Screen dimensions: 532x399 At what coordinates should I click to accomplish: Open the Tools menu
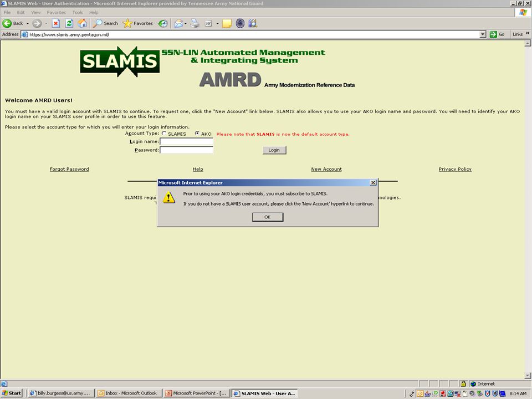(x=78, y=13)
